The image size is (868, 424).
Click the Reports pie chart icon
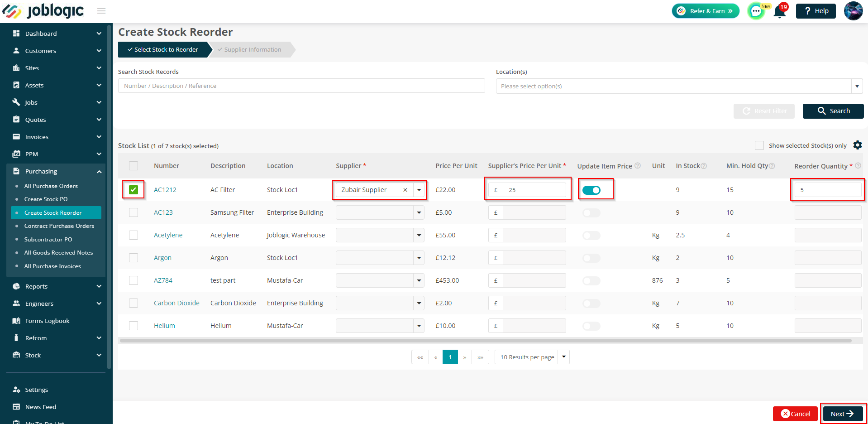[x=16, y=286]
